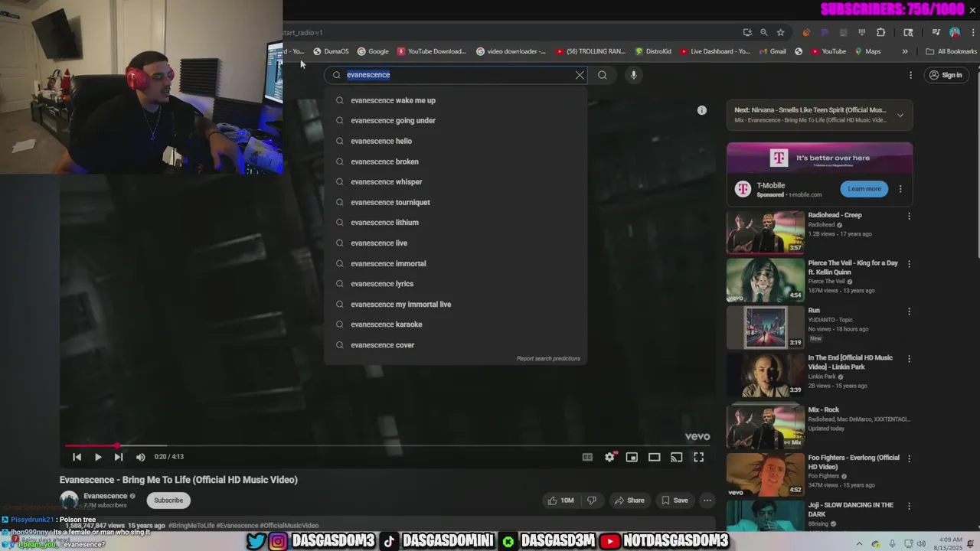The width and height of the screenshot is (980, 551).
Task: Open options for Joji Slow Dancing video
Action: pyautogui.click(x=909, y=506)
